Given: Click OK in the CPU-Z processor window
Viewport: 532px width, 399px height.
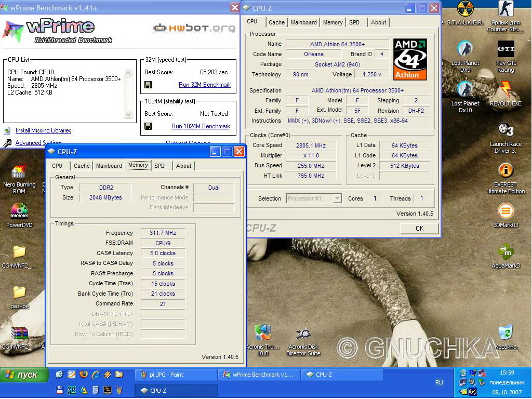Looking at the screenshot, I should (419, 229).
